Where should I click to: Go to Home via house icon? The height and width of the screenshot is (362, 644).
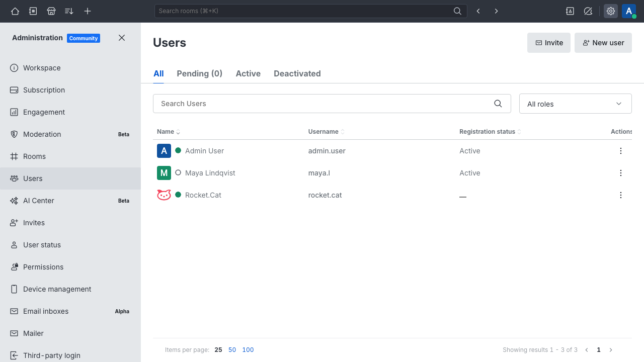coord(15,11)
